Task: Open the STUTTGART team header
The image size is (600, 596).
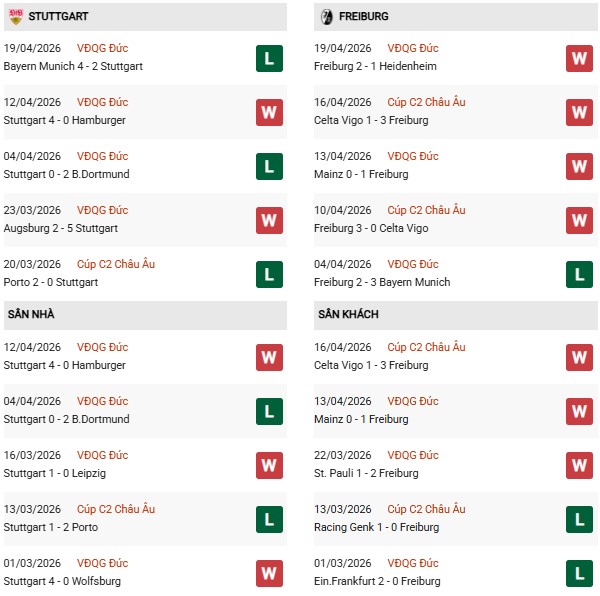Action: (x=57, y=17)
